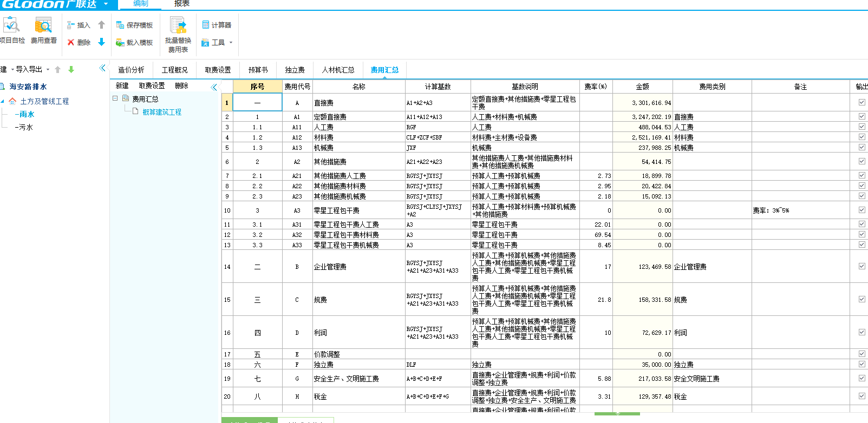Click the 新建 button in the fee panel
Viewport: 868px width, 423px height.
(122, 85)
